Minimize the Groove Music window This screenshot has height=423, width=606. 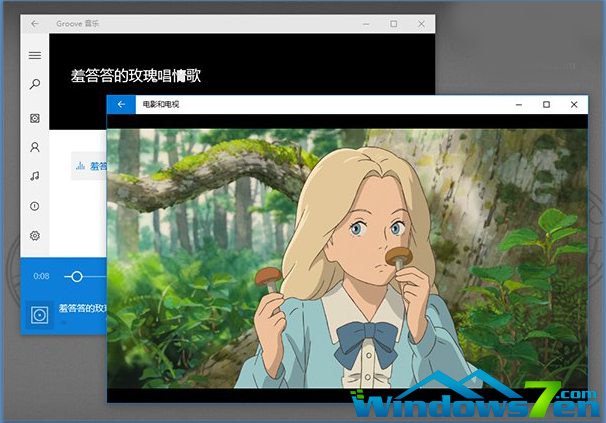click(366, 24)
